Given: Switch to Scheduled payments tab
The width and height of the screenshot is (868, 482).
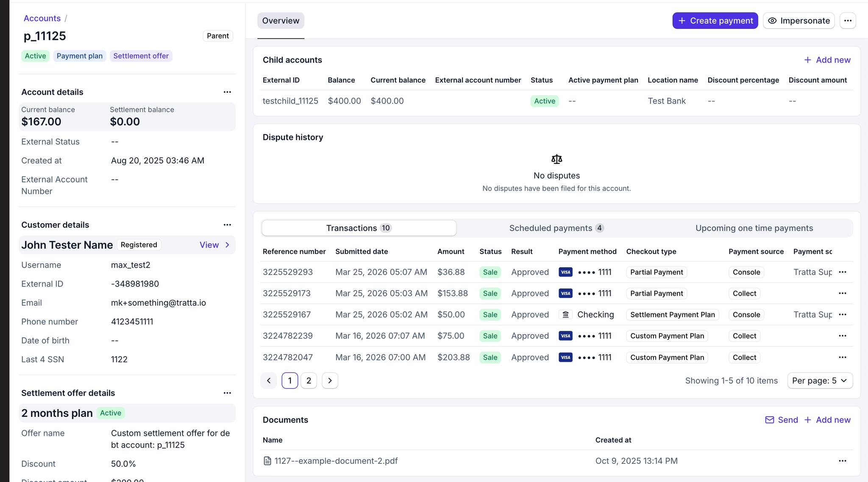Looking at the screenshot, I should click(556, 228).
